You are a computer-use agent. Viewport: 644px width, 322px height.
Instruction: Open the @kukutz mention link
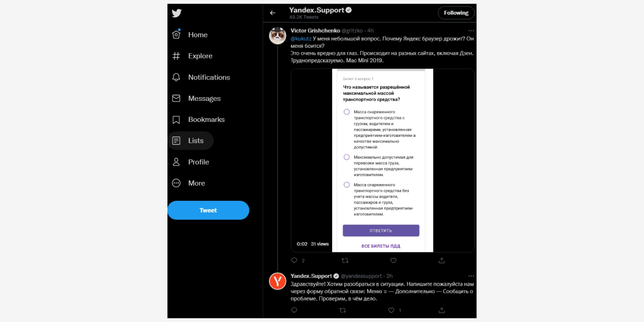point(301,39)
